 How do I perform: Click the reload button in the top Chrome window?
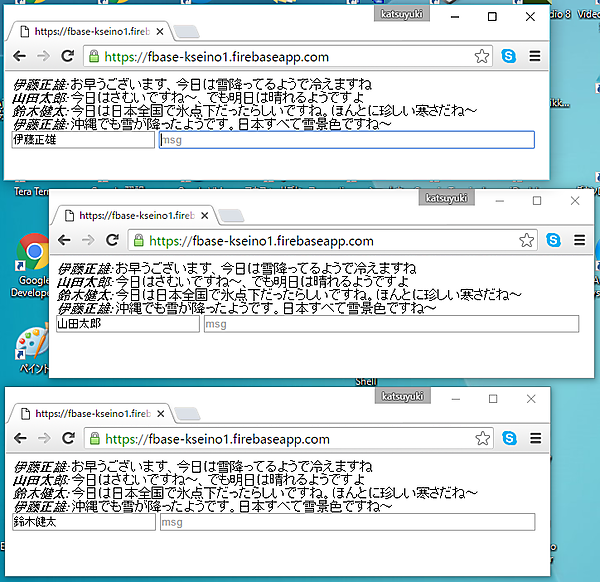pyautogui.click(x=68, y=57)
